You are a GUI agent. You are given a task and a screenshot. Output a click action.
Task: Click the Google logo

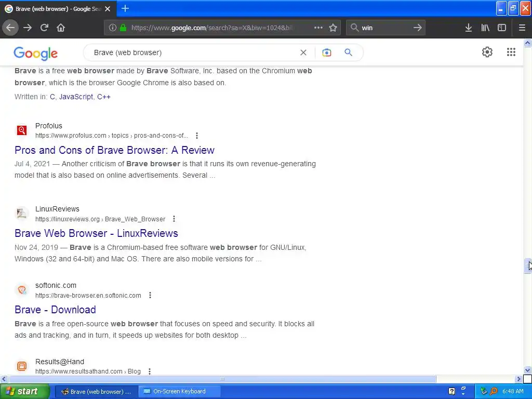coord(36,54)
